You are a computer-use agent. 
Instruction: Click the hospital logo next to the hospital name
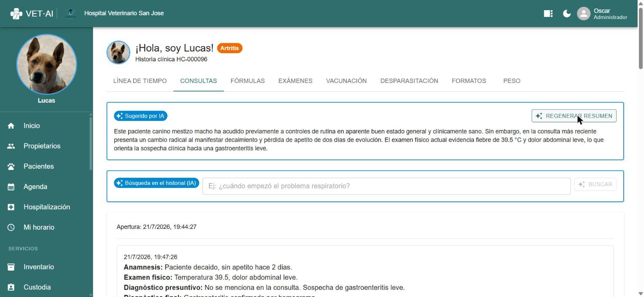71,13
